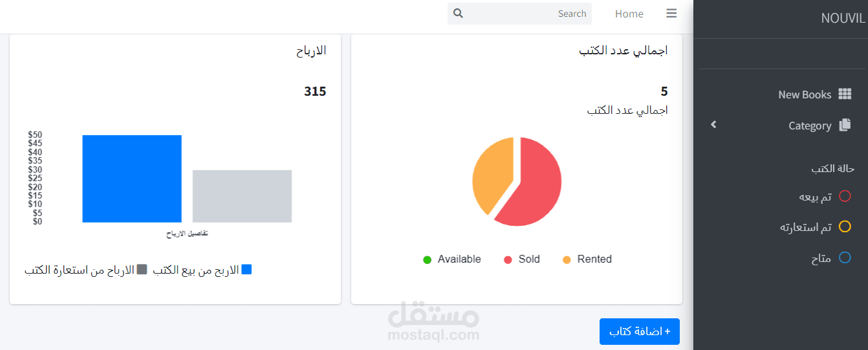Click the red circle beside تم بيعه
Screen dimensions: 868x350
[845, 196]
